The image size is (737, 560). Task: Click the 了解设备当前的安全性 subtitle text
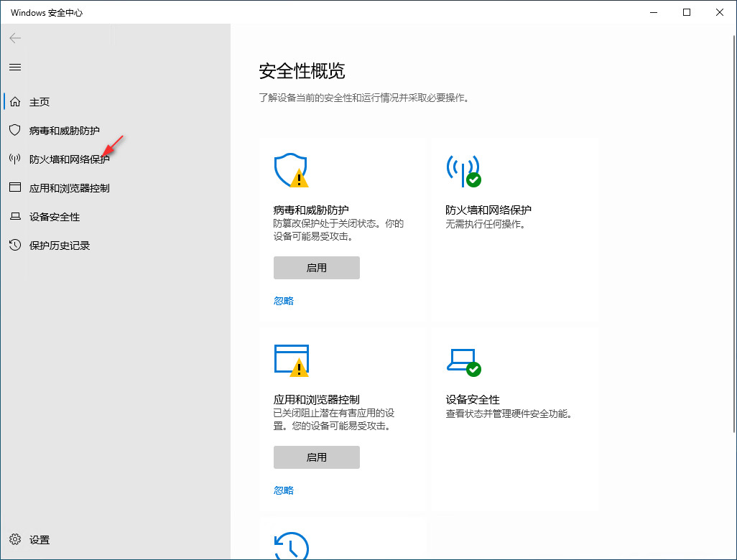(x=365, y=98)
